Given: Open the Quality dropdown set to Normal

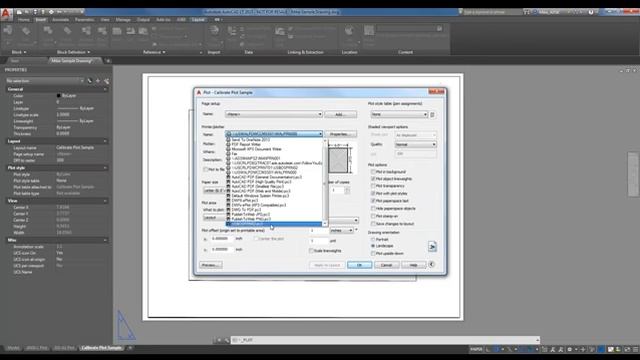Looking at the screenshot, I should (x=416, y=144).
